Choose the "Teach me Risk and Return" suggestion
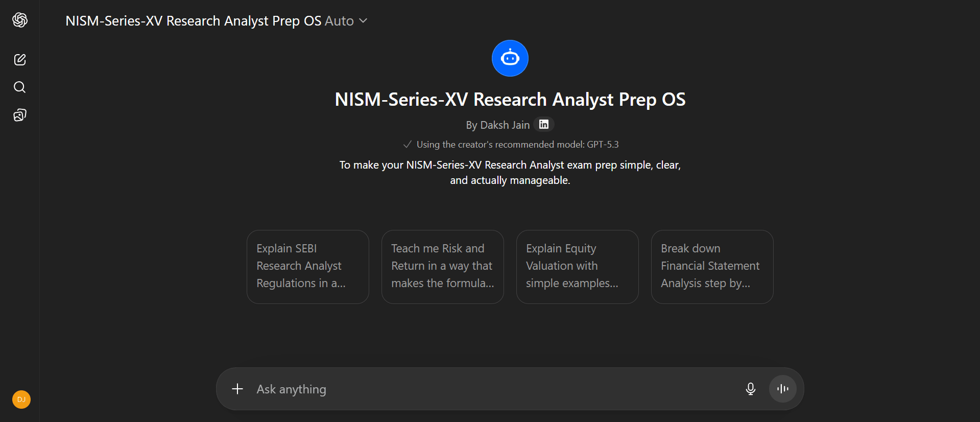The image size is (980, 422). pyautogui.click(x=442, y=267)
